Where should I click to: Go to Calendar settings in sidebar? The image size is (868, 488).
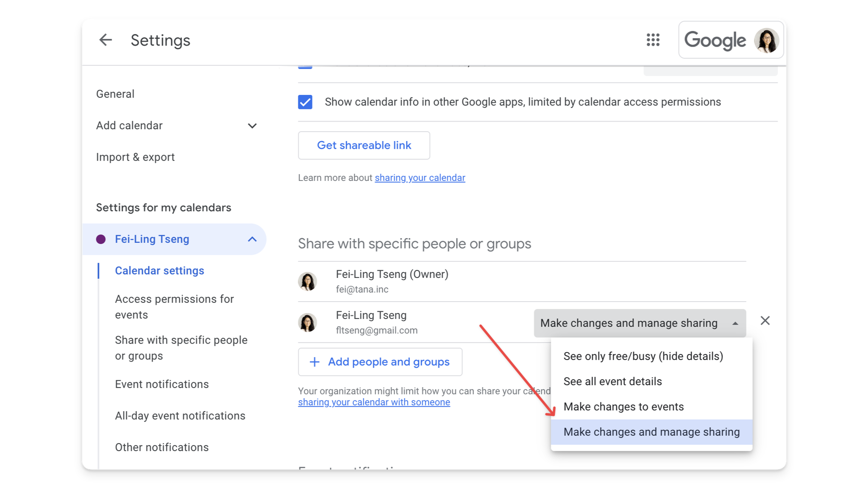[159, 271]
